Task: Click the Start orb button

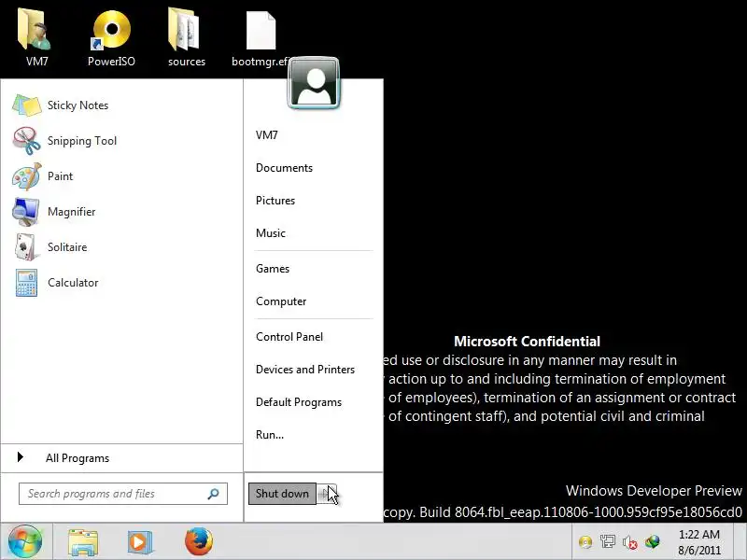Action: tap(25, 541)
